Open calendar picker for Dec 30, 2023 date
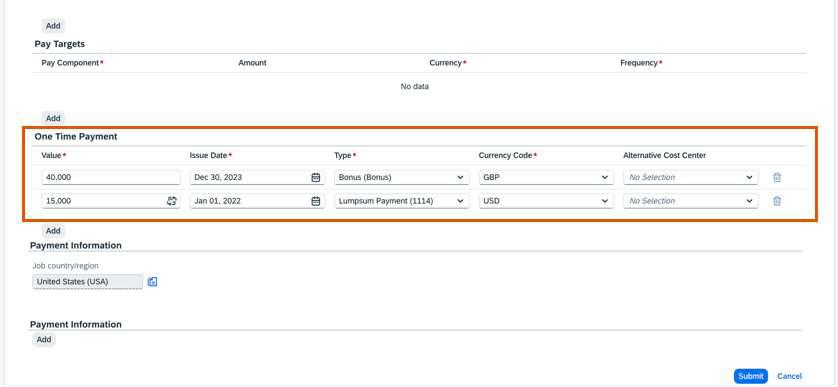This screenshot has height=387, width=838. point(316,177)
